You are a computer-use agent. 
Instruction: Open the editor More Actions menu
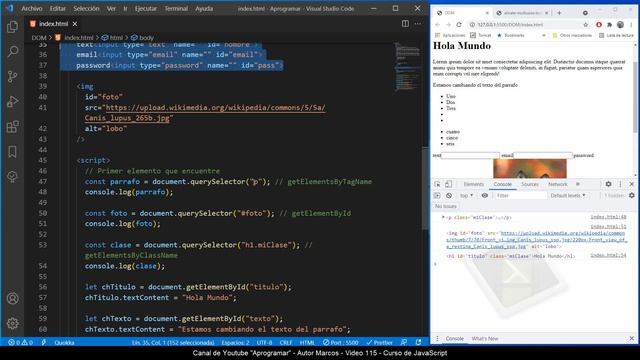418,24
